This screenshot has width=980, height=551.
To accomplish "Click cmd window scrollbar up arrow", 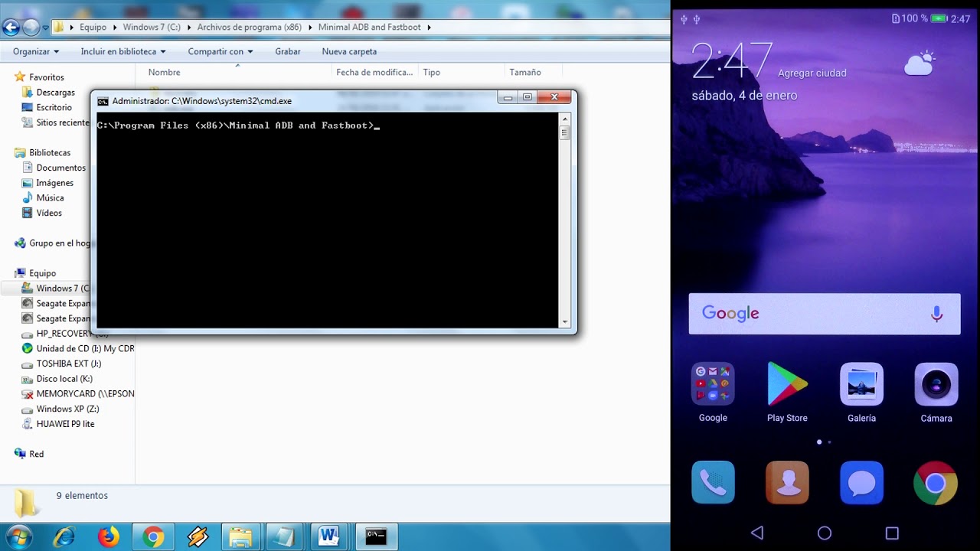I will 565,119.
